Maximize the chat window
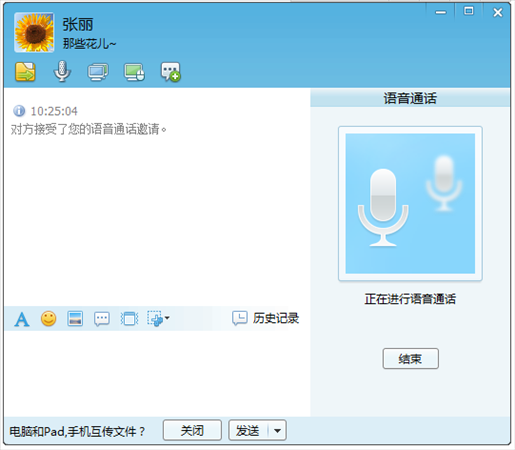 tap(469, 11)
